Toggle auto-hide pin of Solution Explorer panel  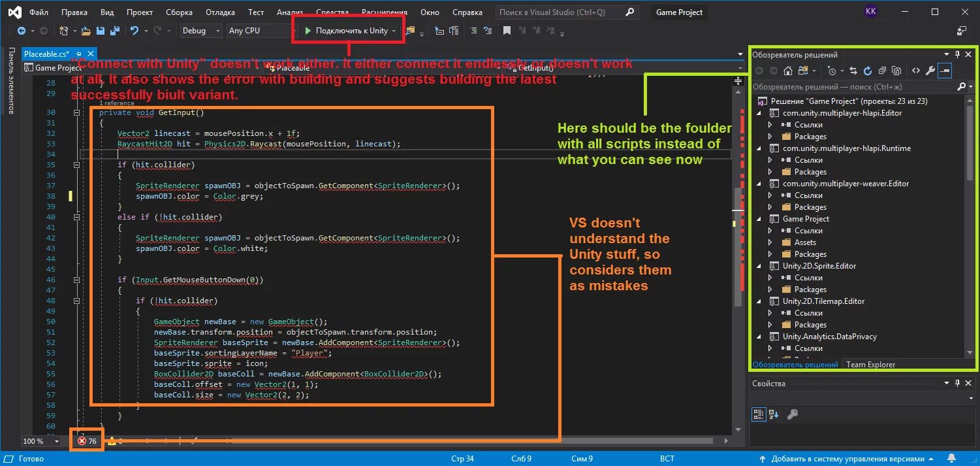click(x=958, y=55)
